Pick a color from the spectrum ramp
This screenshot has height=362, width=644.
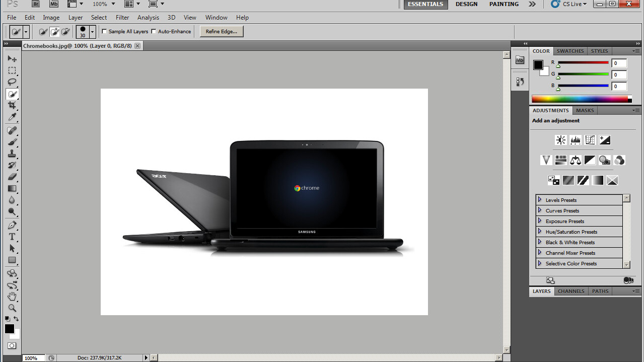580,99
